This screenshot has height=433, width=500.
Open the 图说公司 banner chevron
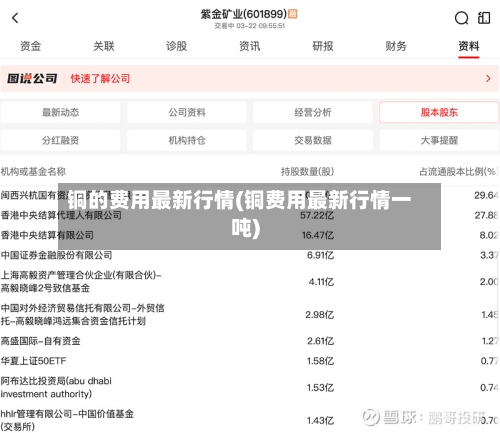(x=488, y=78)
